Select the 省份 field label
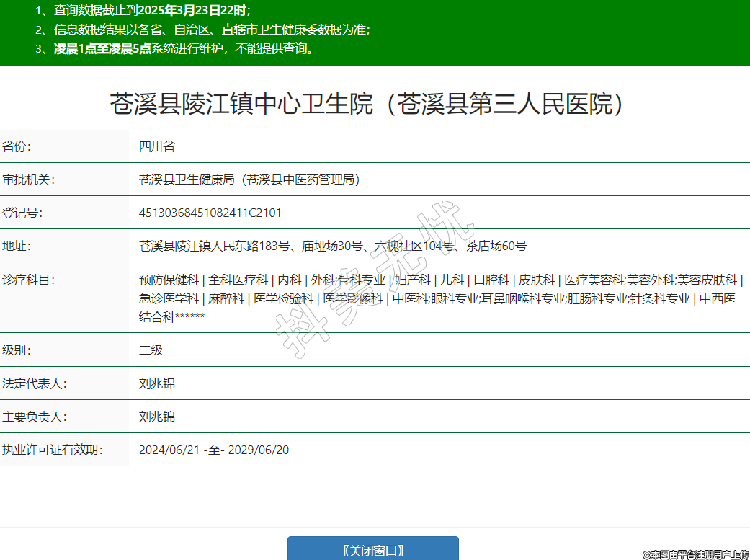This screenshot has width=750, height=560. point(17,147)
